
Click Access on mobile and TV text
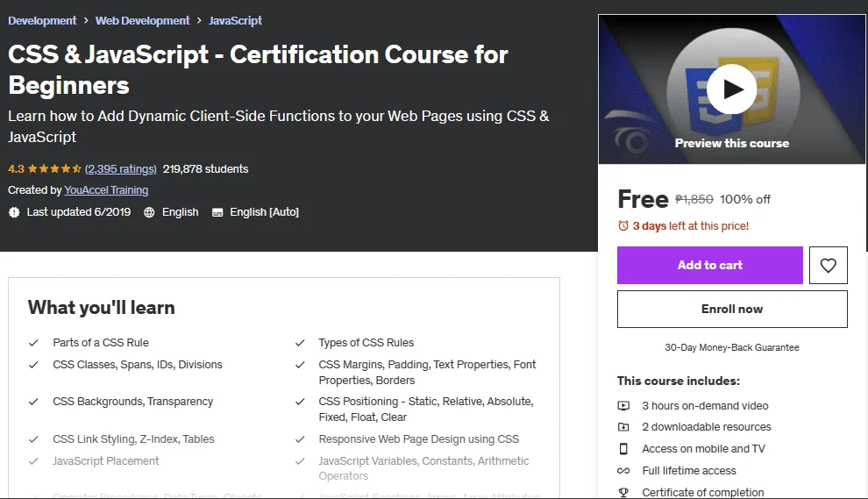tap(703, 449)
